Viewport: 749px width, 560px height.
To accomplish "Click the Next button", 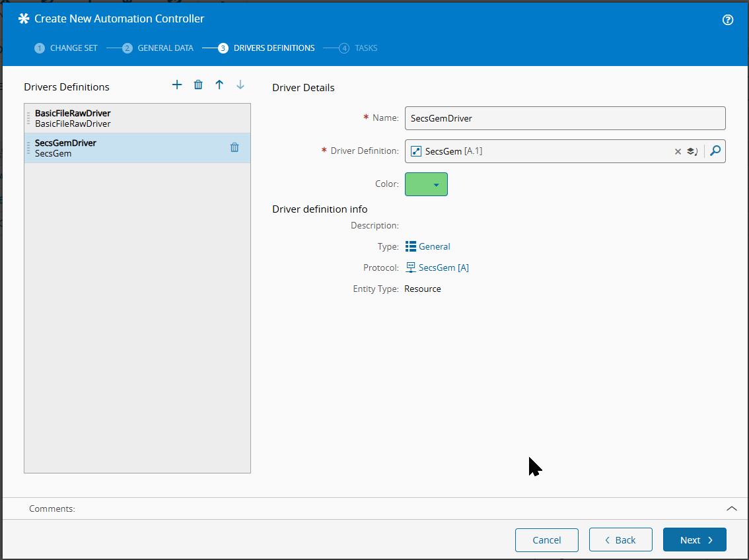I will (694, 540).
